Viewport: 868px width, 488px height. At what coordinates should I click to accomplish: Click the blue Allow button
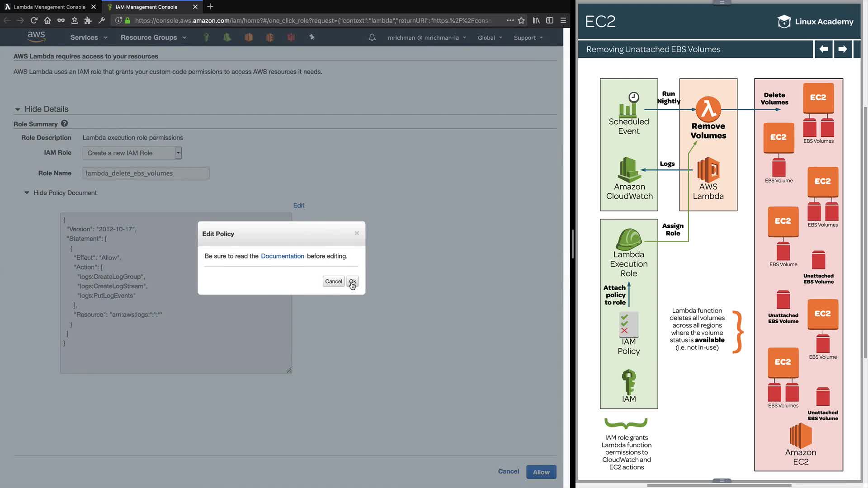click(x=541, y=472)
